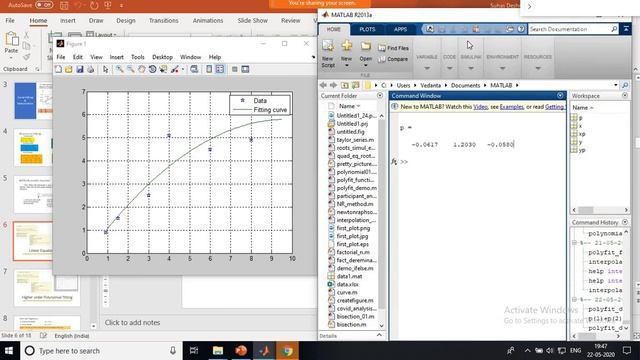Screen dimensions: 640x360
Task: Click Print Figure icon in Figure 1 toolbar
Action: [90, 69]
